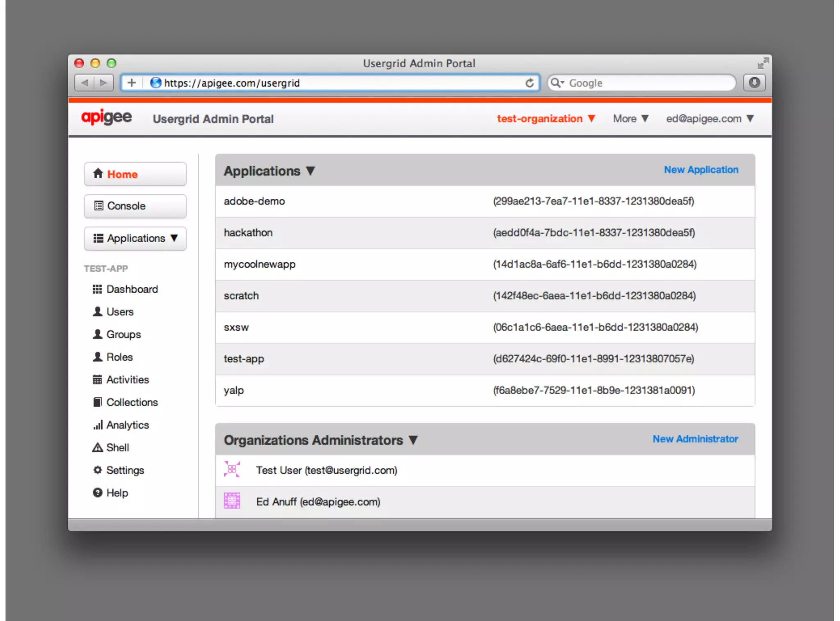Click the Dashboard grid icon in sidebar

[97, 289]
